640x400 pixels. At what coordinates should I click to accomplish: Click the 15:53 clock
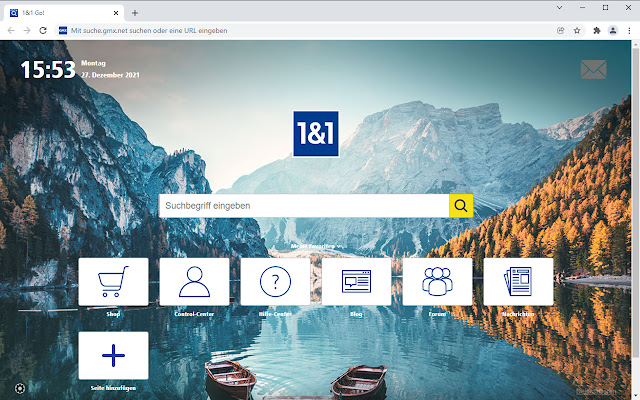click(x=48, y=69)
